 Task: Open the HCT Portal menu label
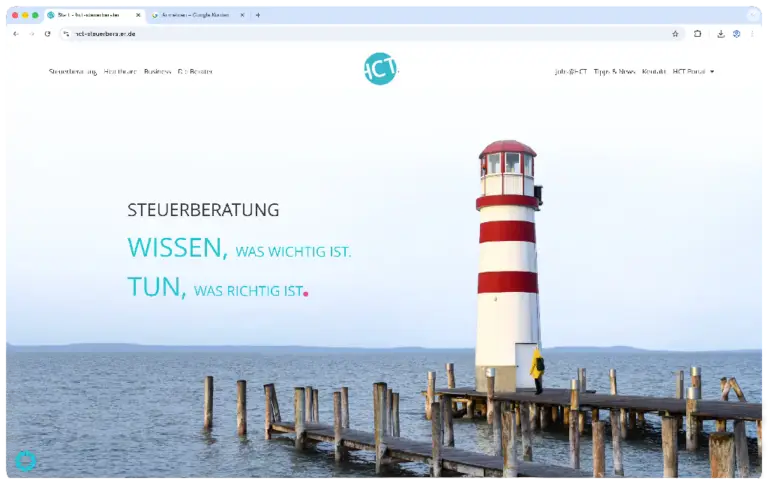689,72
